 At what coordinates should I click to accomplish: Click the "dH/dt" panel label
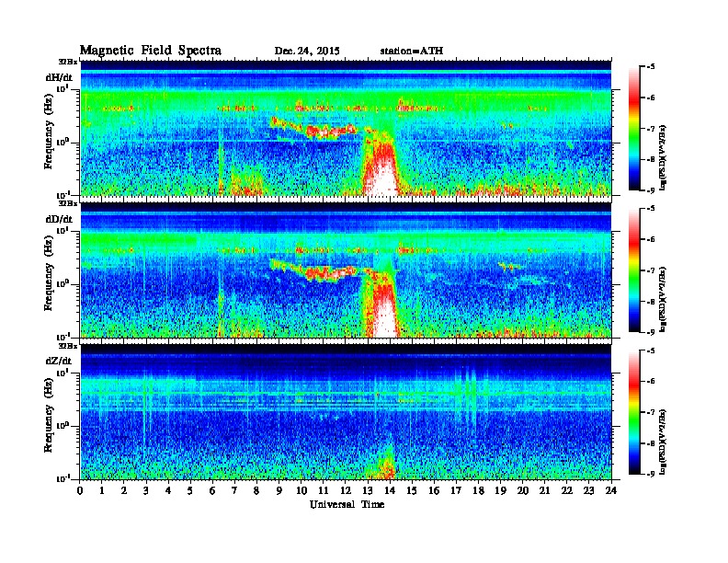pos(59,77)
